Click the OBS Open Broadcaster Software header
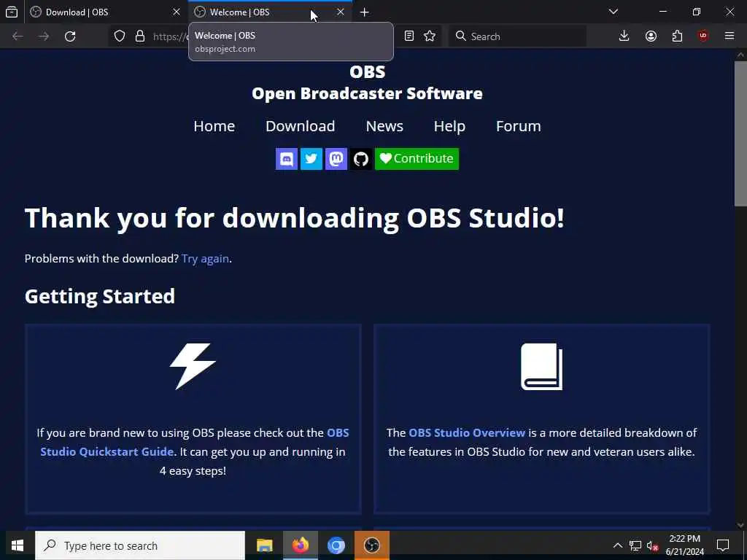 (367, 83)
